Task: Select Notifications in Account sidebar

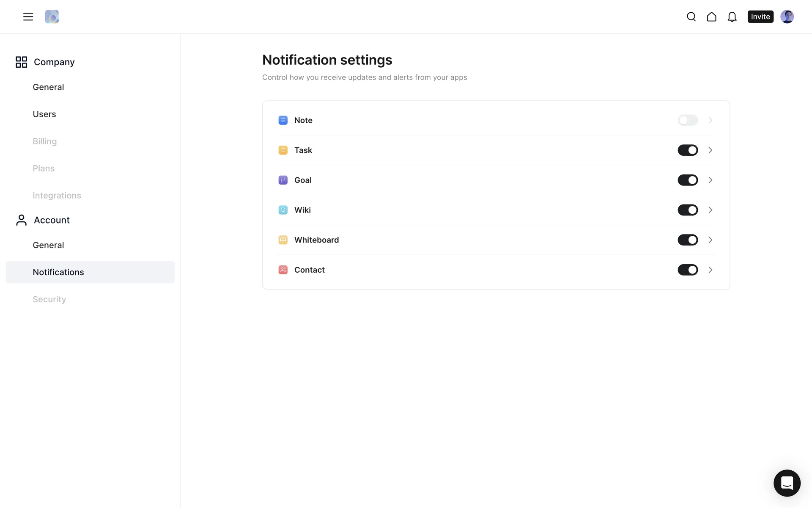Action: [x=58, y=272]
